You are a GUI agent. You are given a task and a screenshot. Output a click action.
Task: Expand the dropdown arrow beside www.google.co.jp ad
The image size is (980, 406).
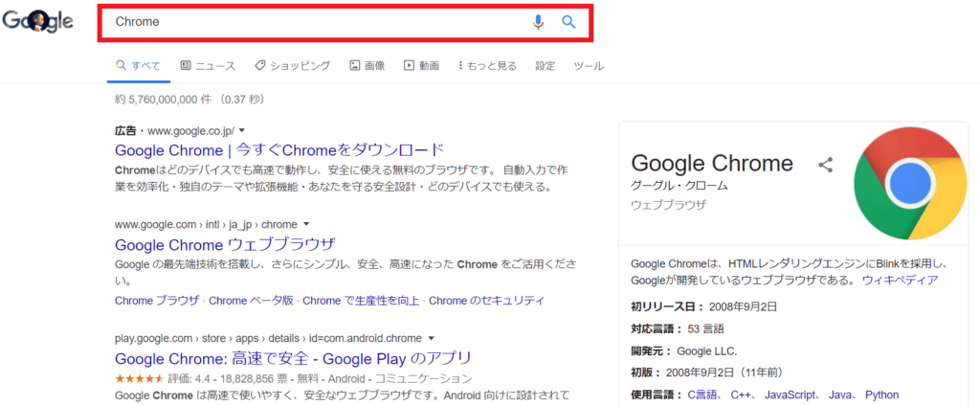[x=242, y=130]
